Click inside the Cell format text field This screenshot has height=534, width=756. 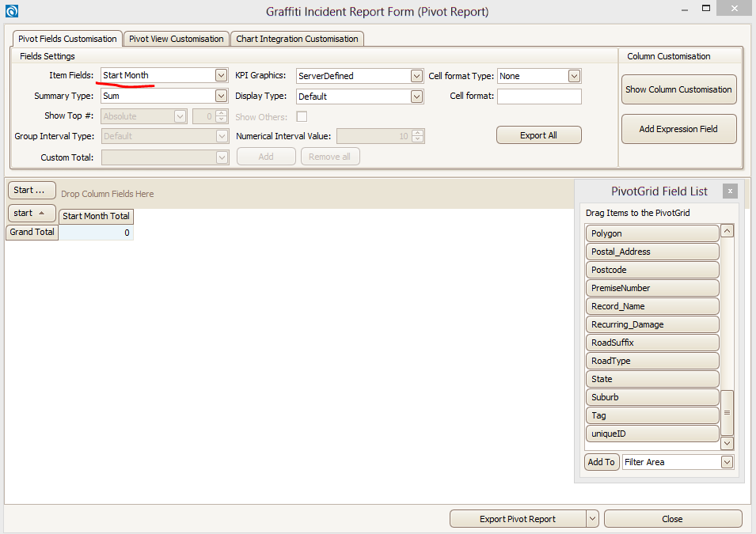pos(538,97)
